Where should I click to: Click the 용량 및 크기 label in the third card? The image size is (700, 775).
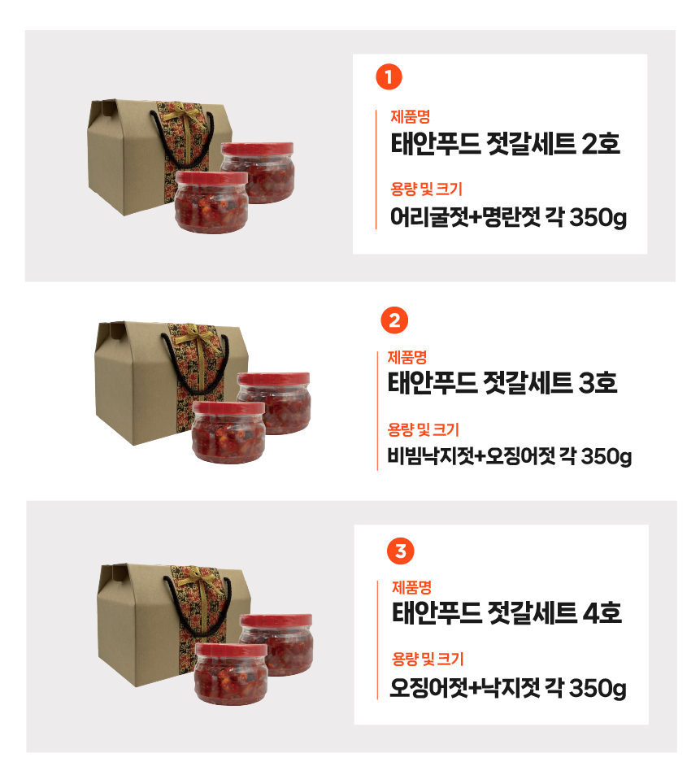pos(428,659)
